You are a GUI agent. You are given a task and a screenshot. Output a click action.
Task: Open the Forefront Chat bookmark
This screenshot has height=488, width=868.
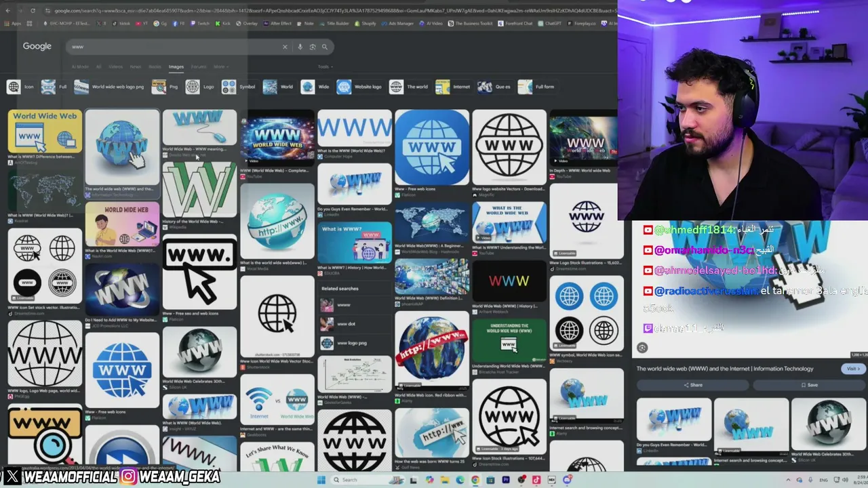pos(515,23)
